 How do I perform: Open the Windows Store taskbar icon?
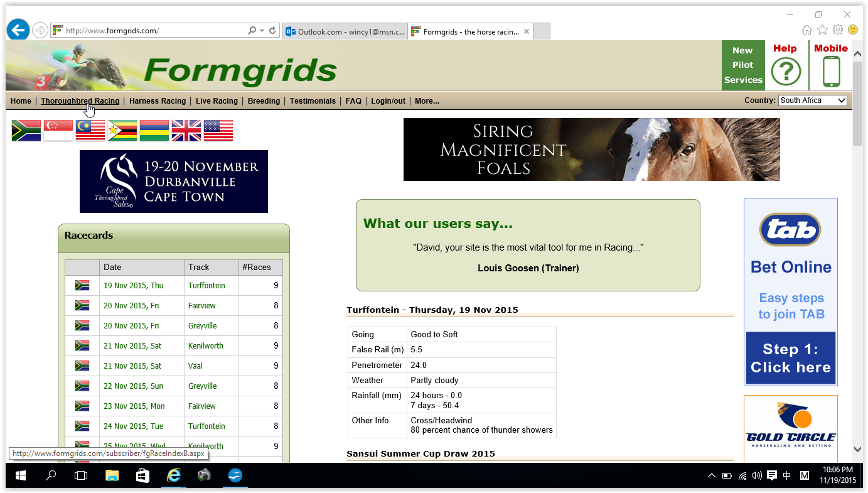(142, 475)
